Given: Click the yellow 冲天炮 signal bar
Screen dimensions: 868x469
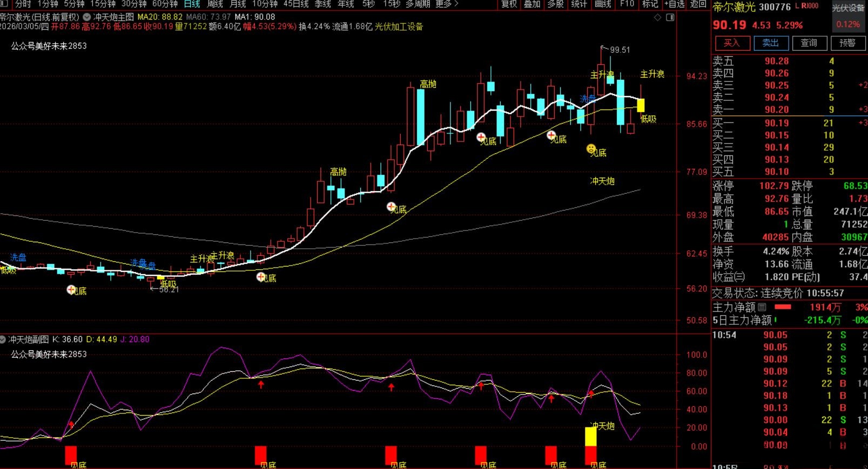Looking at the screenshot, I should (x=591, y=436).
